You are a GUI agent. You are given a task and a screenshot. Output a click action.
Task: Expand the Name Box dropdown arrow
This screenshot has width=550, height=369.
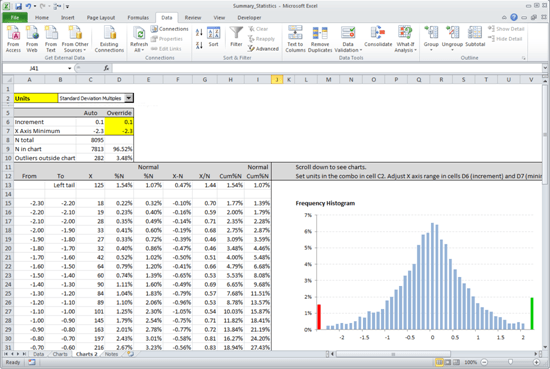click(69, 68)
